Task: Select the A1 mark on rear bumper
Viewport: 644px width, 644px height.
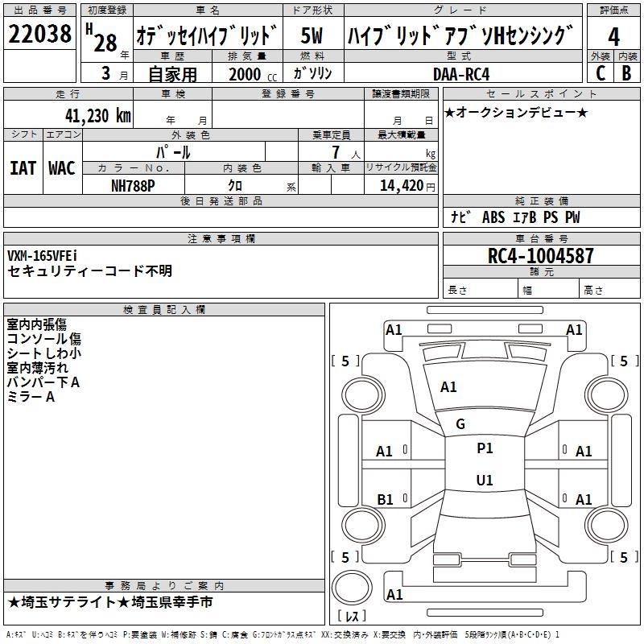Action: tap(394, 594)
